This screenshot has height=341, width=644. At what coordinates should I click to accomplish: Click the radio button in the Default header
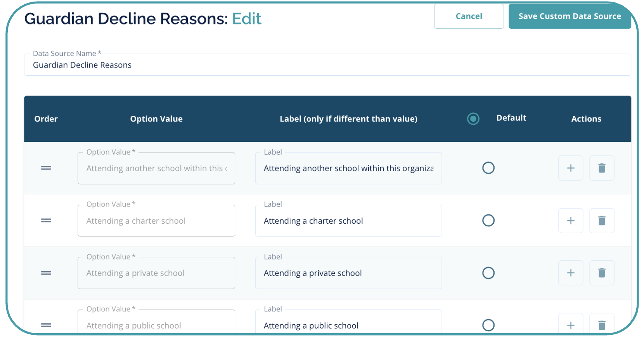(473, 118)
